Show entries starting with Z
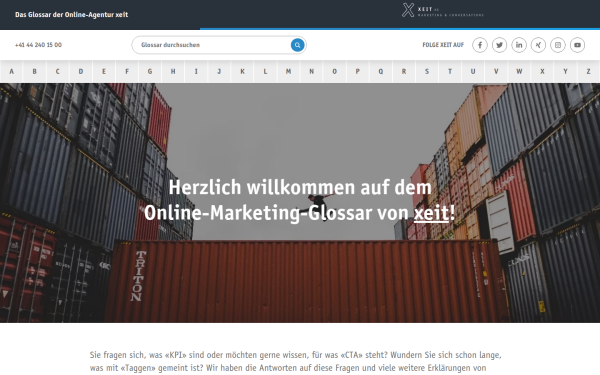 pos(588,71)
